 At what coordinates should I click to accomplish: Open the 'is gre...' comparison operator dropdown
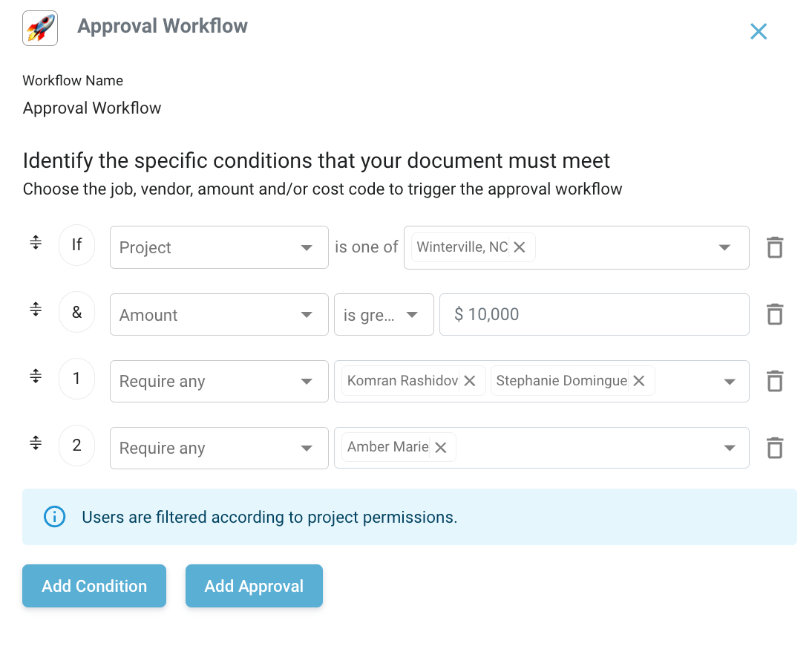384,314
